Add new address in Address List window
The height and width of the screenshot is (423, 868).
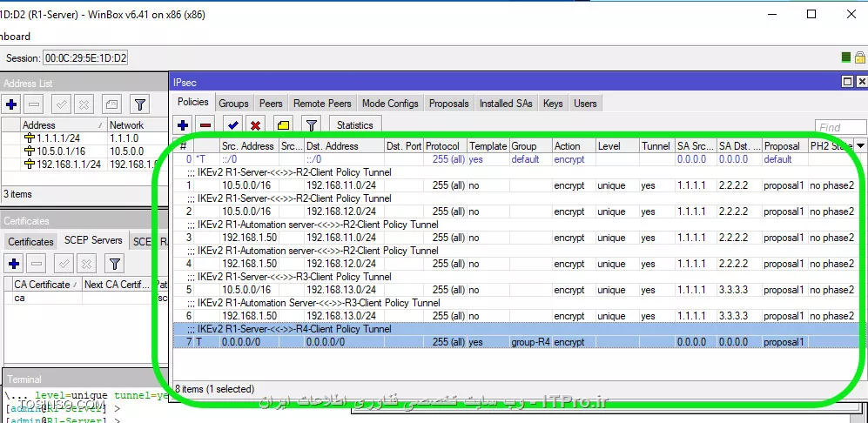click(x=11, y=104)
